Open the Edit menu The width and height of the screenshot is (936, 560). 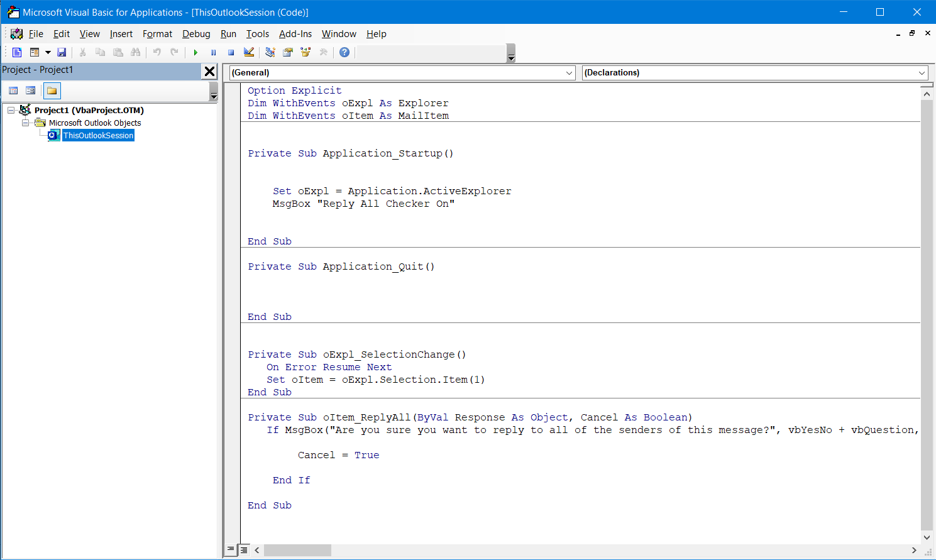62,34
